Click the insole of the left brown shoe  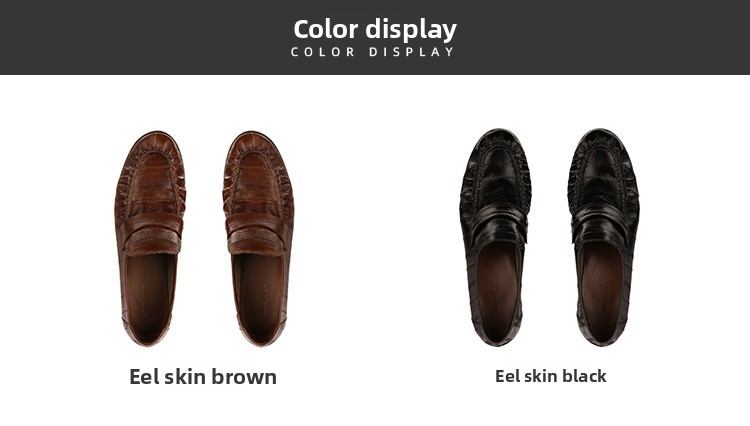coord(150,296)
